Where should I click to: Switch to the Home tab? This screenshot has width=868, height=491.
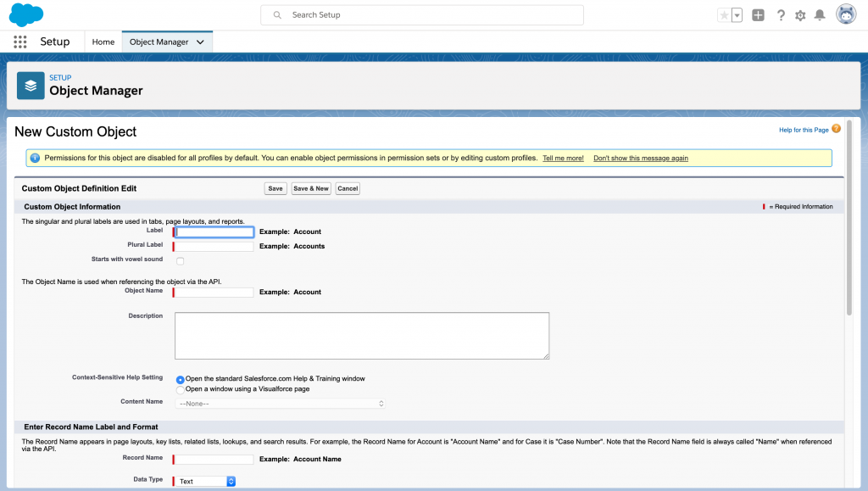(x=103, y=42)
